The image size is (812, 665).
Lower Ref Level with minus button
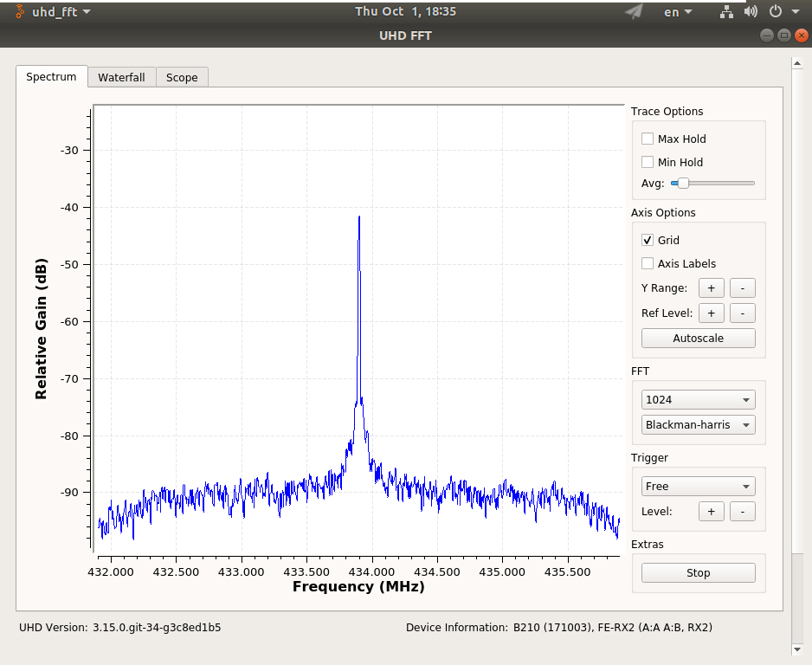(x=742, y=313)
